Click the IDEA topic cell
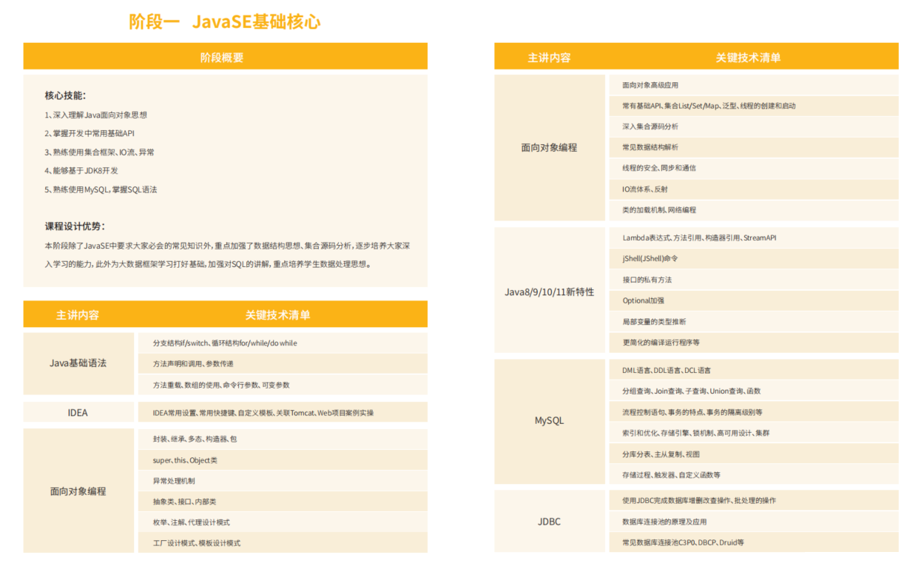Viewport: 924px width, 569px height. tap(78, 413)
